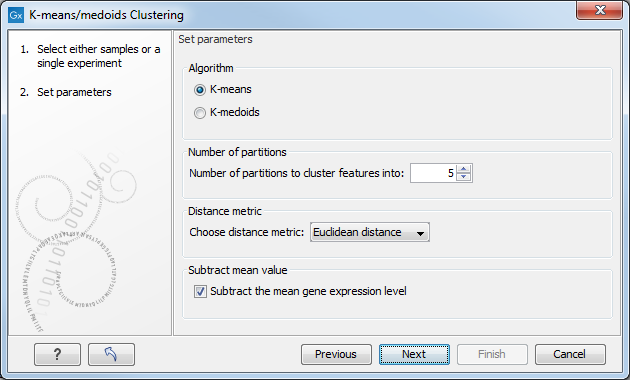The width and height of the screenshot is (630, 380).
Task: Open help with the question mark button
Action: coord(57,354)
